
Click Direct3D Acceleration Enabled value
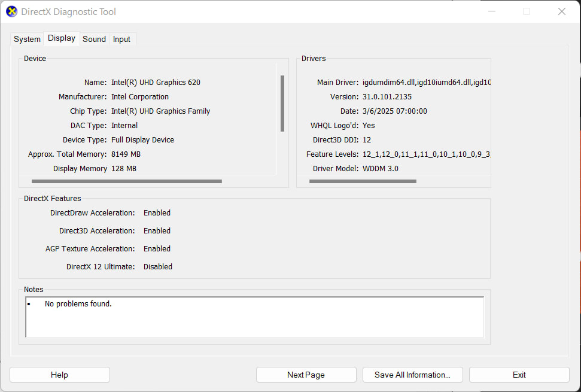click(x=157, y=231)
